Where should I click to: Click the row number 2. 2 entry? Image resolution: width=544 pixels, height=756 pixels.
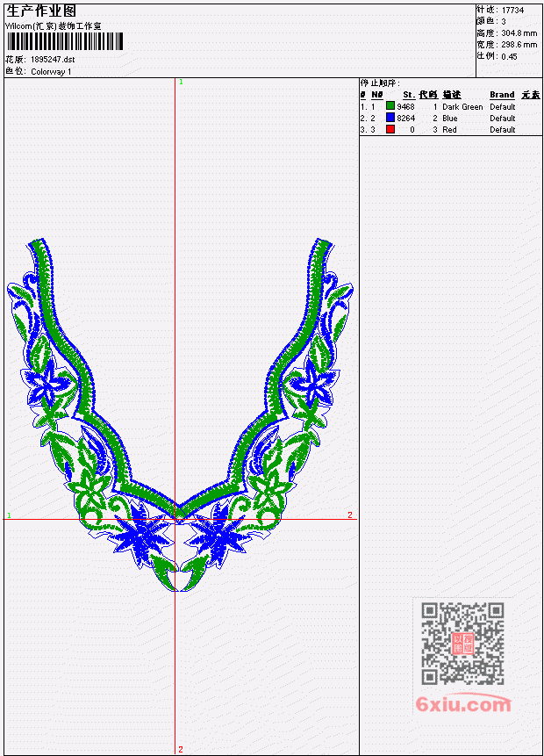(368, 119)
